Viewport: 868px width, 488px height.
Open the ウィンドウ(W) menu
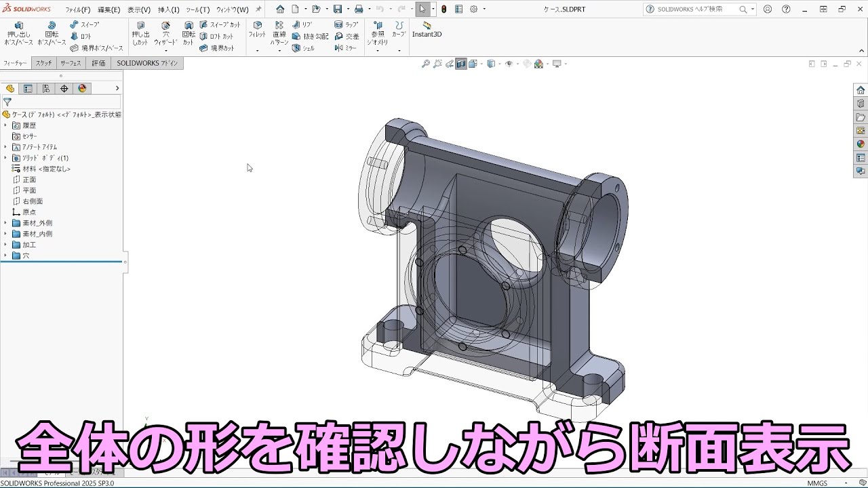[233, 9]
